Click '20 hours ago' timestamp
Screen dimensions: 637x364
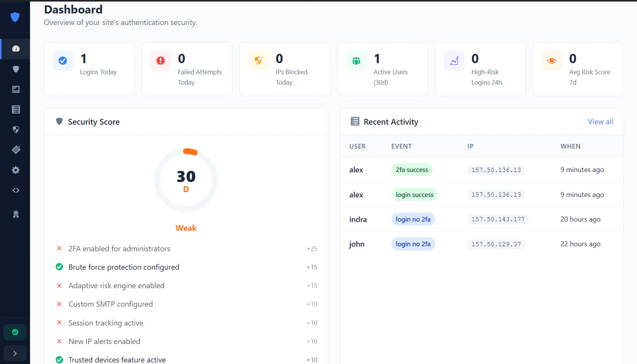click(x=580, y=219)
